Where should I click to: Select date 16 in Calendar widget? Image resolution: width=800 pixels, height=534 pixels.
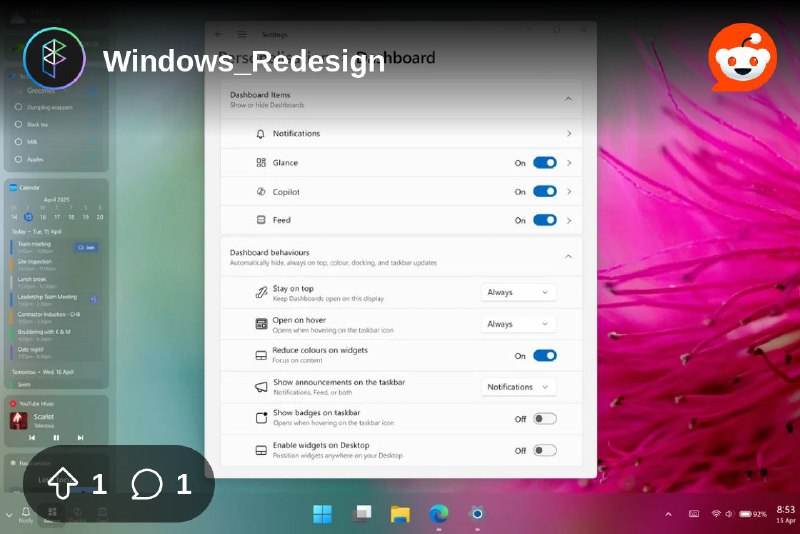coord(43,217)
